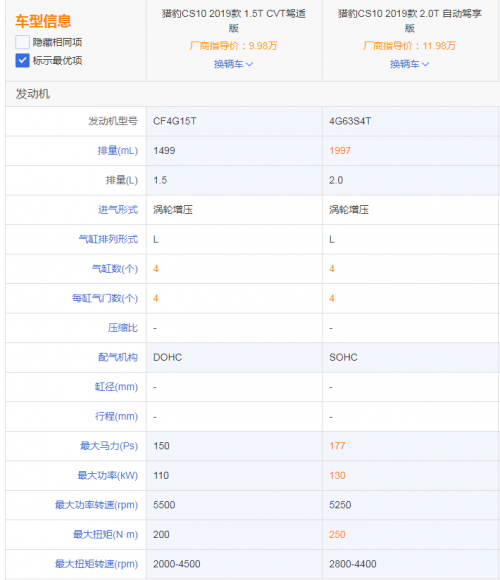Screen dimensions: 500x580
Task: Click the 隐藏相同项 label text
Action: coord(57,42)
